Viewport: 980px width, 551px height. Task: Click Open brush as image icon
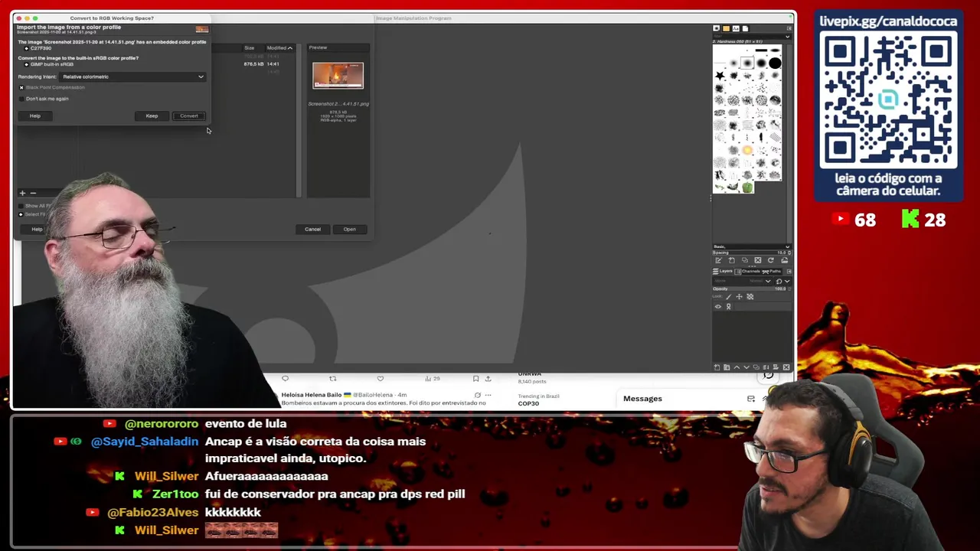click(784, 260)
